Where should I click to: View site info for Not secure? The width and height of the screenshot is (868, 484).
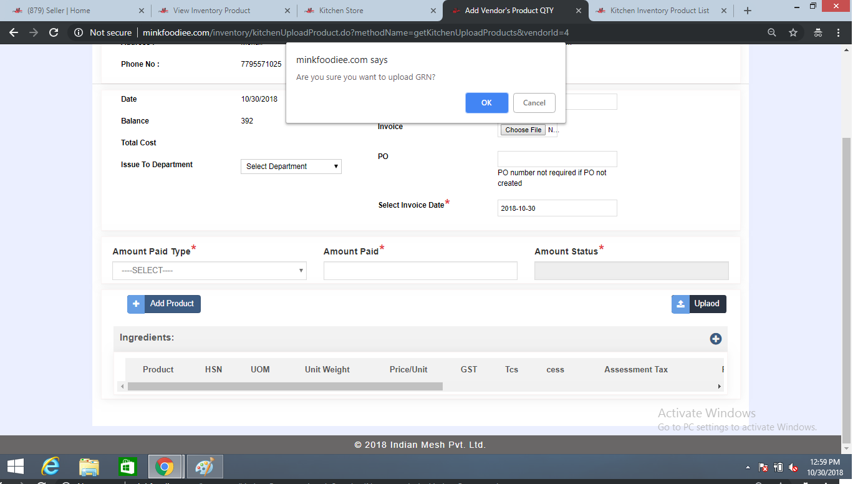pos(104,32)
